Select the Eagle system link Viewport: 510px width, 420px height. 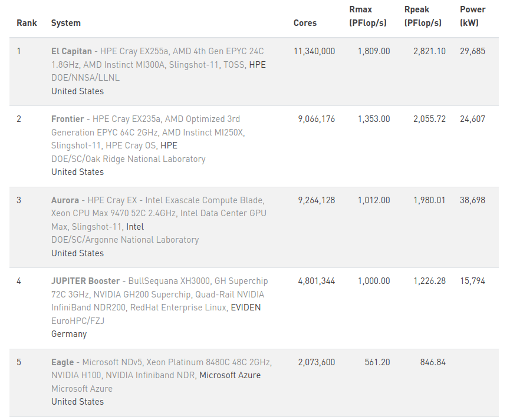(62, 362)
